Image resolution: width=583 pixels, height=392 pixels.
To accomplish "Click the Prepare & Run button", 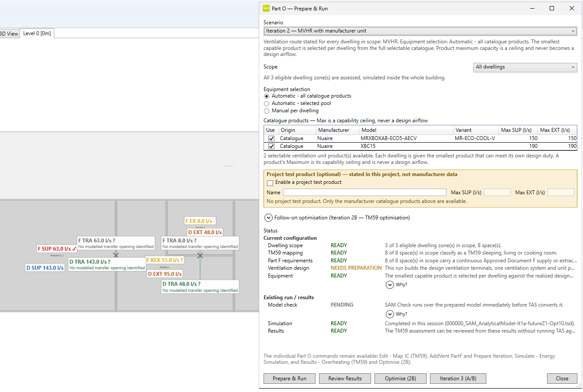I will [290, 379].
